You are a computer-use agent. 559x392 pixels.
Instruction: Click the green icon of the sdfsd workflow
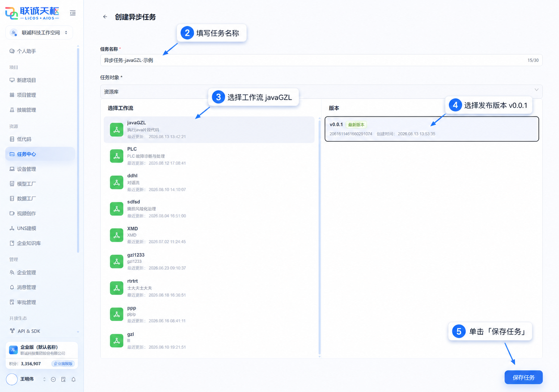click(x=117, y=209)
